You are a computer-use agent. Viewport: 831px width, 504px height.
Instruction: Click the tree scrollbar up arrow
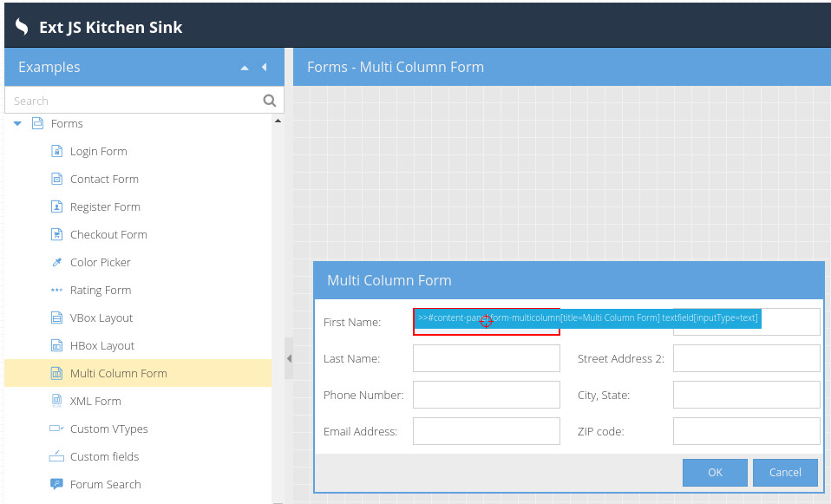click(278, 121)
